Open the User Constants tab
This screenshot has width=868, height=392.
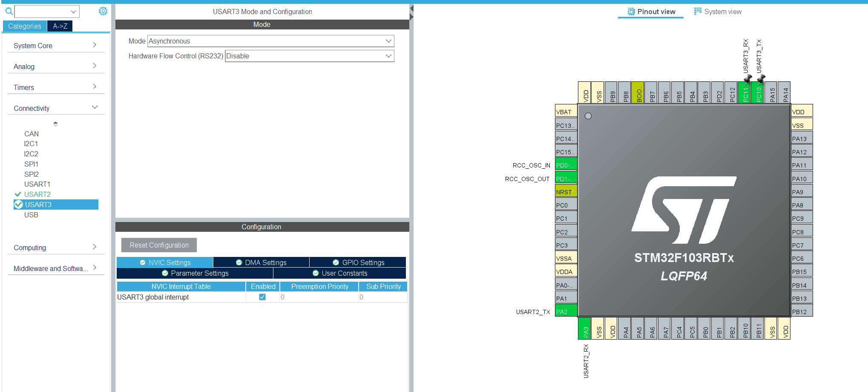tap(339, 273)
